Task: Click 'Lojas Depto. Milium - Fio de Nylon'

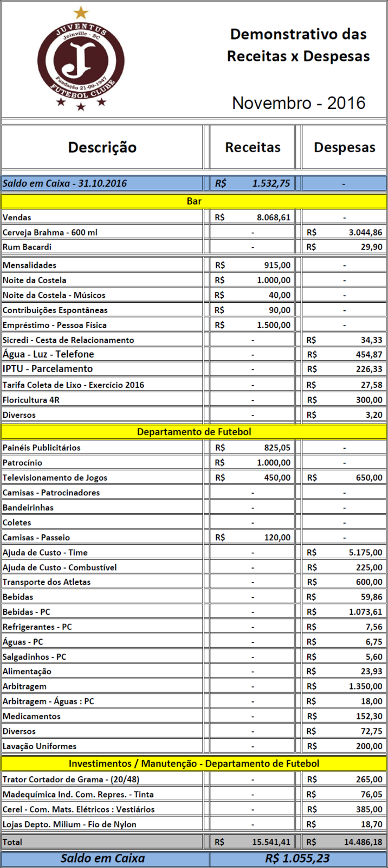Action: point(69,824)
